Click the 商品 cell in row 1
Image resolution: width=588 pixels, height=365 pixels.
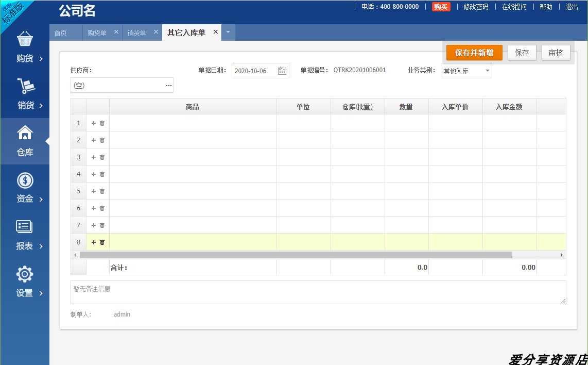[193, 123]
